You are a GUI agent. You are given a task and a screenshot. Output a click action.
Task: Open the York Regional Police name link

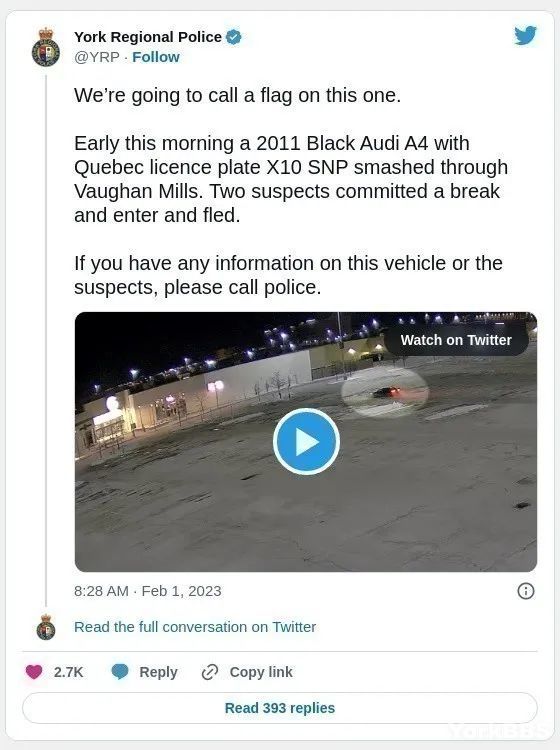click(x=148, y=37)
